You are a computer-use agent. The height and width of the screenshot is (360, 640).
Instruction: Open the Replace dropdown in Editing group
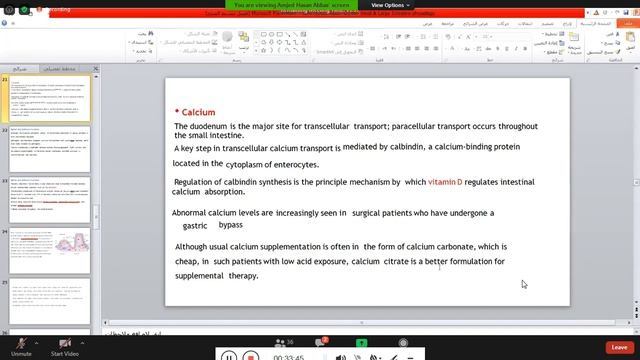(x=141, y=42)
